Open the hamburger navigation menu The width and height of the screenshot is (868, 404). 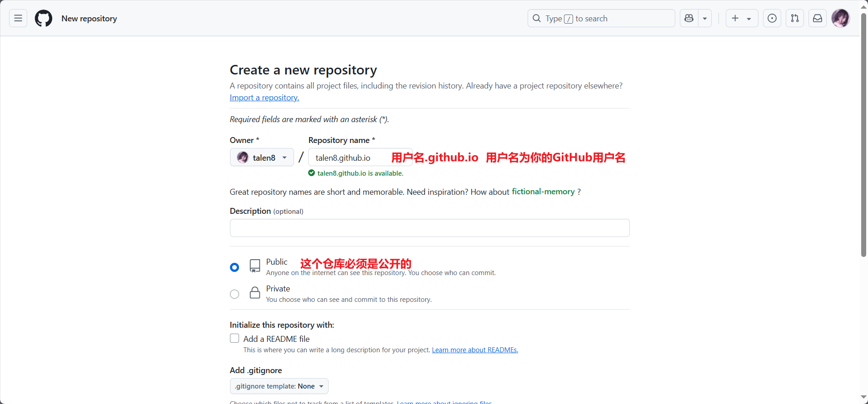pyautogui.click(x=18, y=18)
